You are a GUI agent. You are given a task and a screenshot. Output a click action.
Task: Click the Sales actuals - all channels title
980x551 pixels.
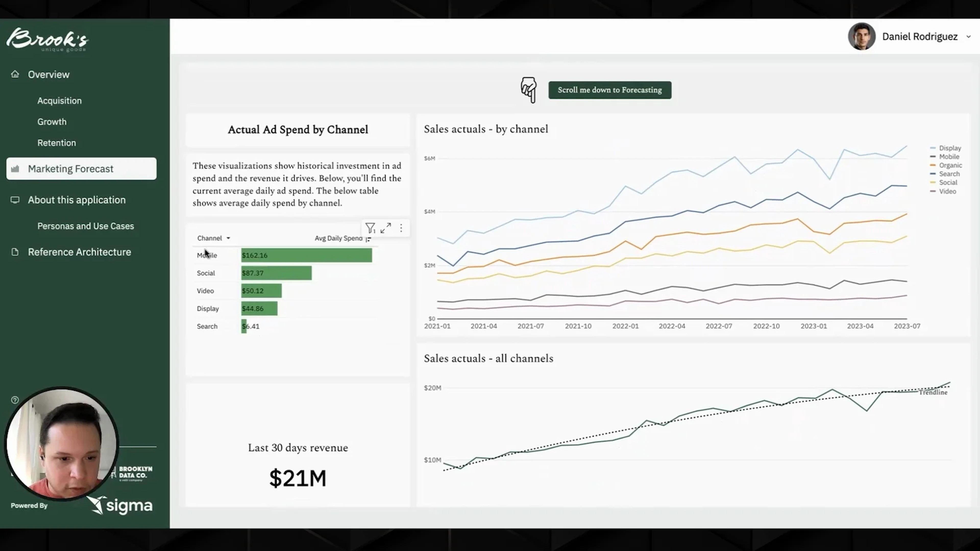(x=488, y=358)
